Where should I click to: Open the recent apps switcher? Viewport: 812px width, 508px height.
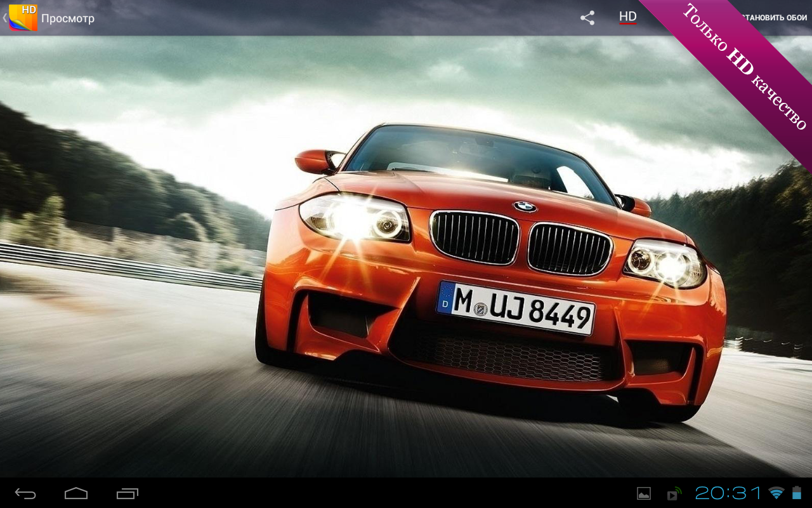click(x=128, y=493)
